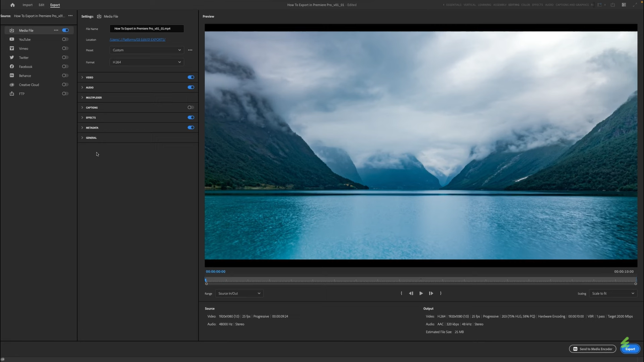Click the FTP upload icon
The width and height of the screenshot is (644, 362).
[12, 94]
